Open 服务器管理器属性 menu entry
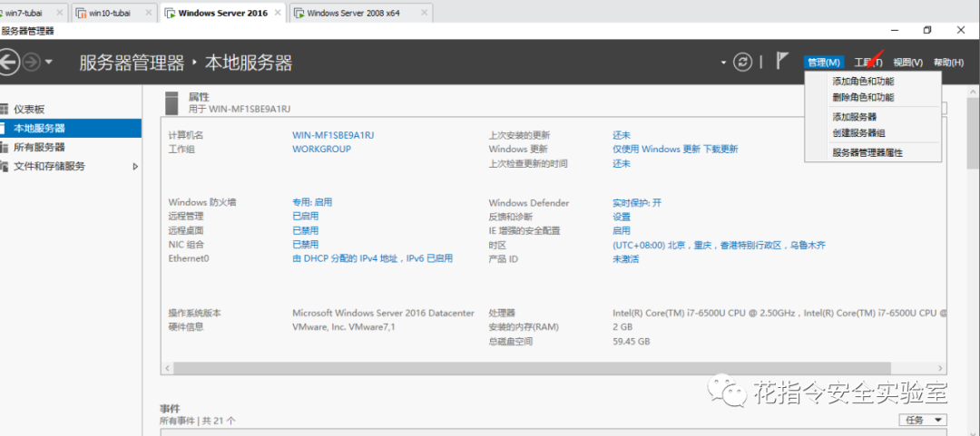 click(x=867, y=152)
